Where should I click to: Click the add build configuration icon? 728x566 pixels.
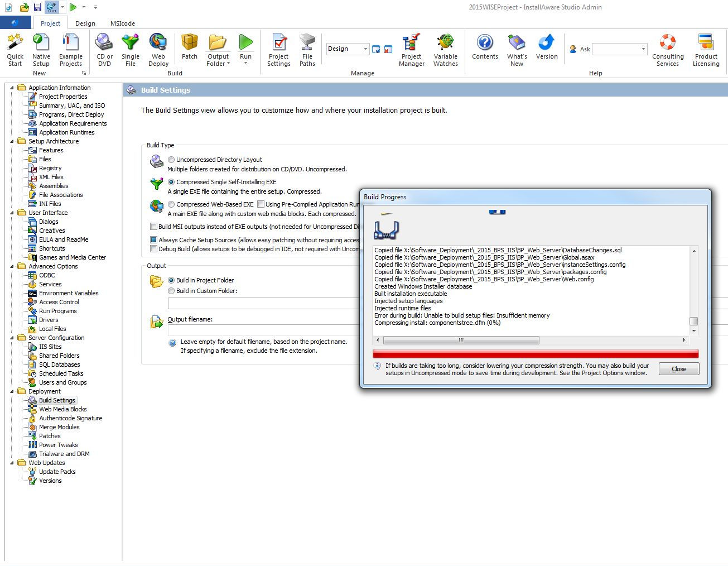pyautogui.click(x=376, y=49)
